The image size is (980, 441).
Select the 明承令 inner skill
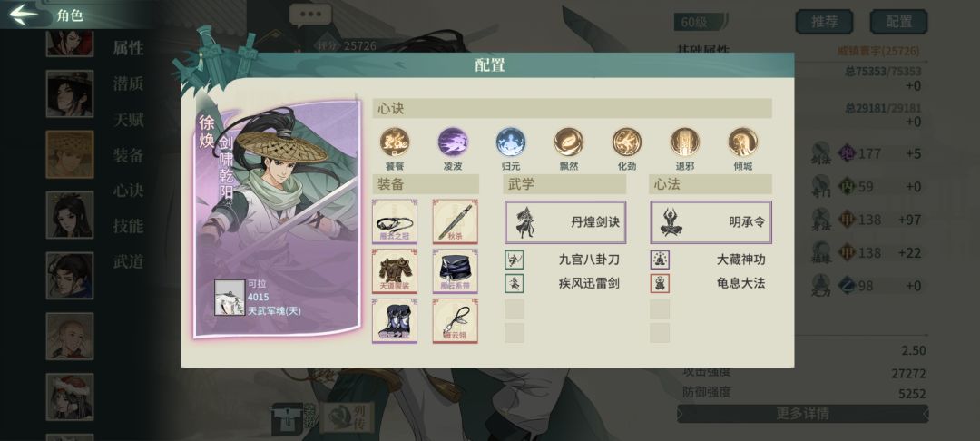(710, 221)
